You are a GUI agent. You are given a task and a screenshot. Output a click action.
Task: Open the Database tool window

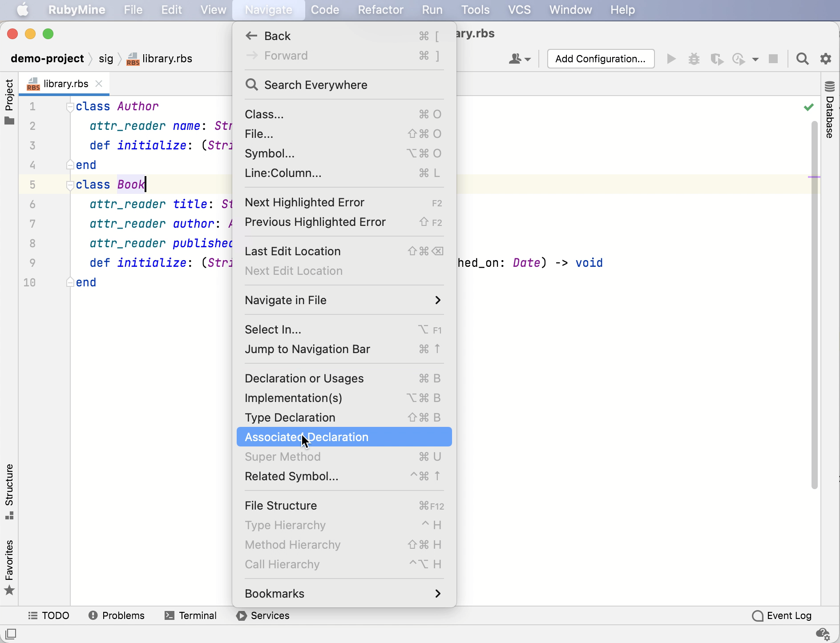pyautogui.click(x=830, y=110)
